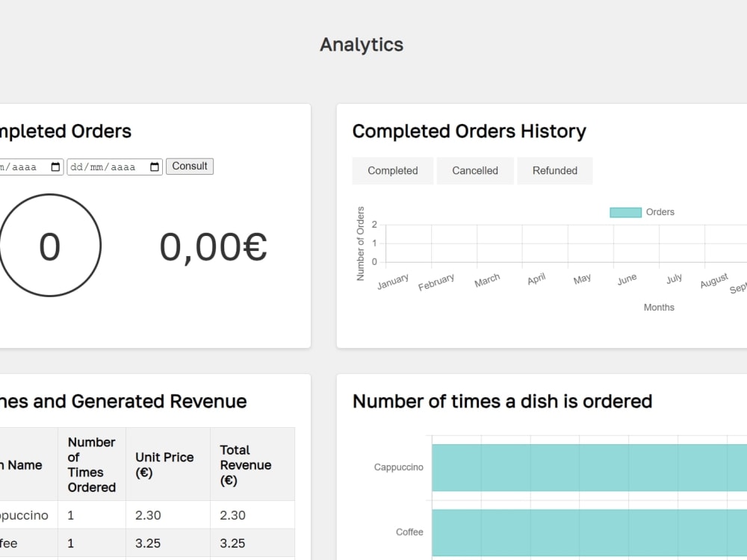Open calendar picker on second date field
The image size is (747, 560).
click(155, 167)
